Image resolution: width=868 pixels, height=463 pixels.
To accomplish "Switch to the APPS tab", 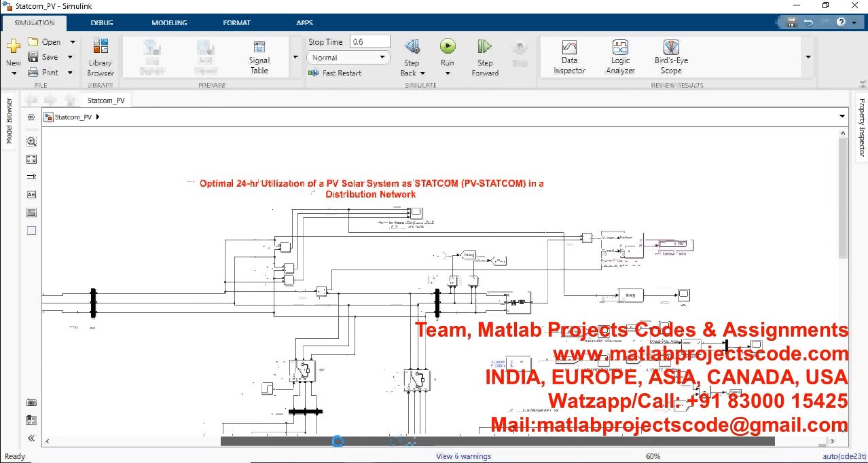I will (x=304, y=22).
